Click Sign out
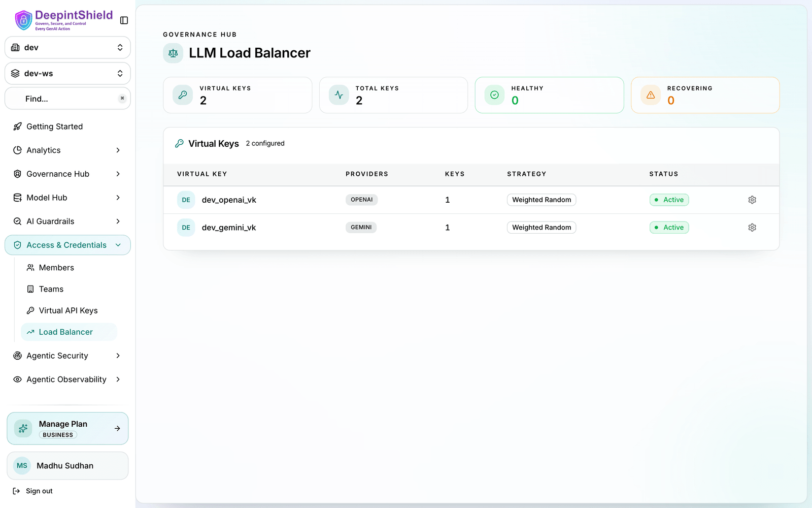812x508 pixels. pyautogui.click(x=32, y=491)
